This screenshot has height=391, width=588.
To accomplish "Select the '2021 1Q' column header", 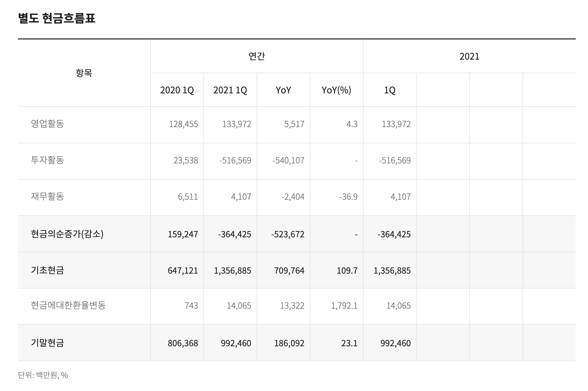I will click(230, 90).
